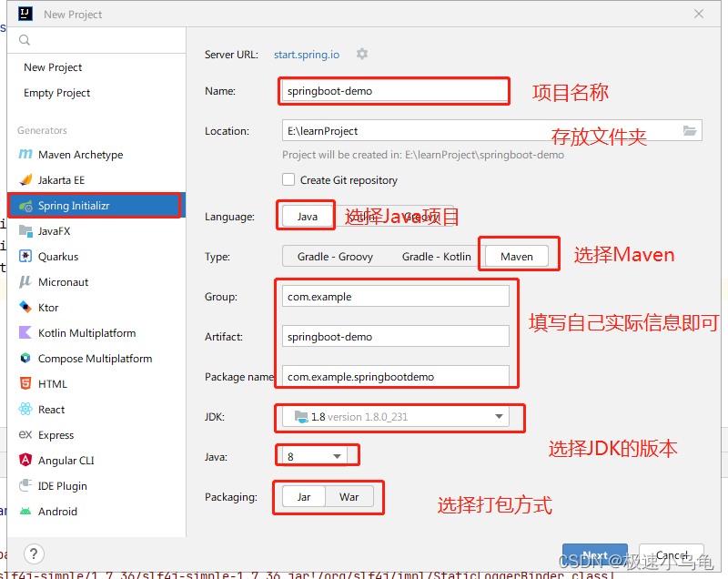This screenshot has height=579, width=728.
Task: Choose Micronaut generator entry
Action: pos(96,282)
